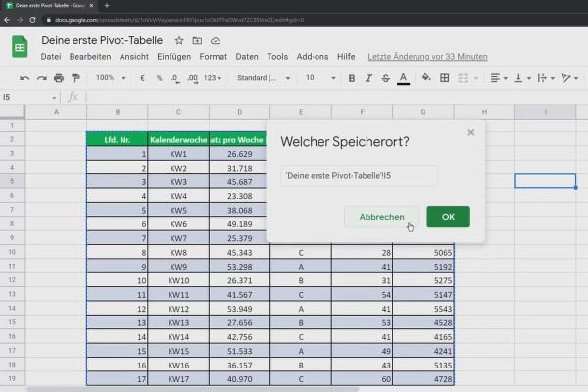Open the Add-ons menu
The height and width of the screenshot is (392, 588).
point(313,57)
